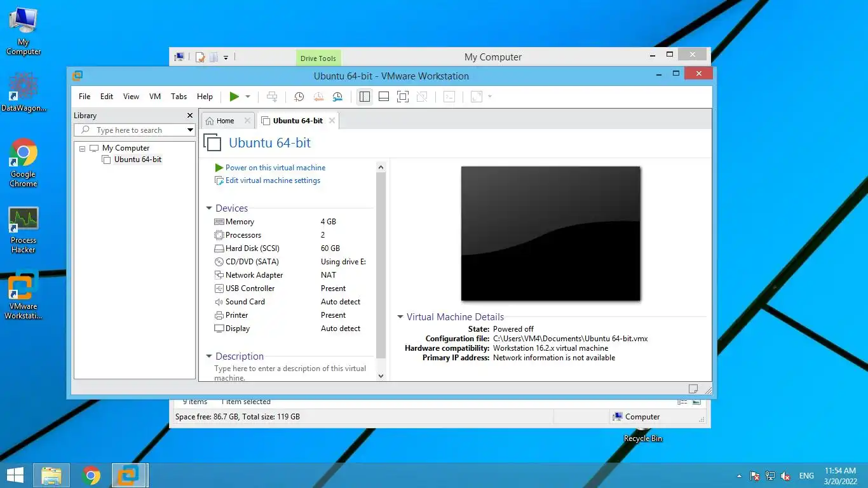Close the Home tab

247,121
